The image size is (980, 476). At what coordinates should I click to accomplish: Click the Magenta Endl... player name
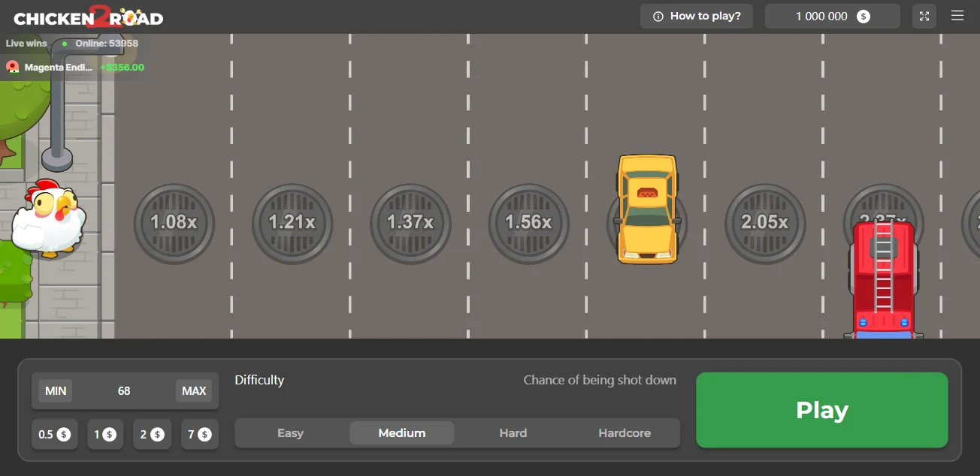pyautogui.click(x=59, y=68)
